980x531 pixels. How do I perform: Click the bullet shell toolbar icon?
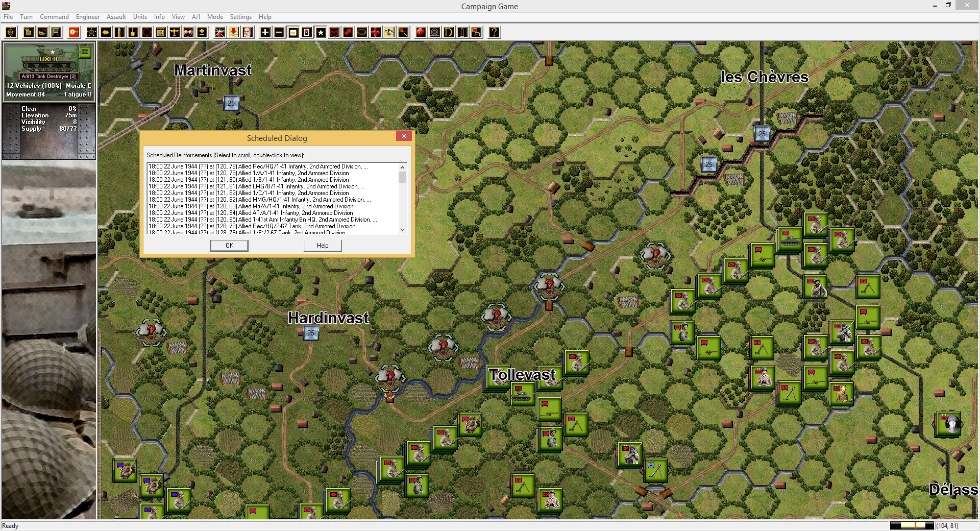click(119, 32)
